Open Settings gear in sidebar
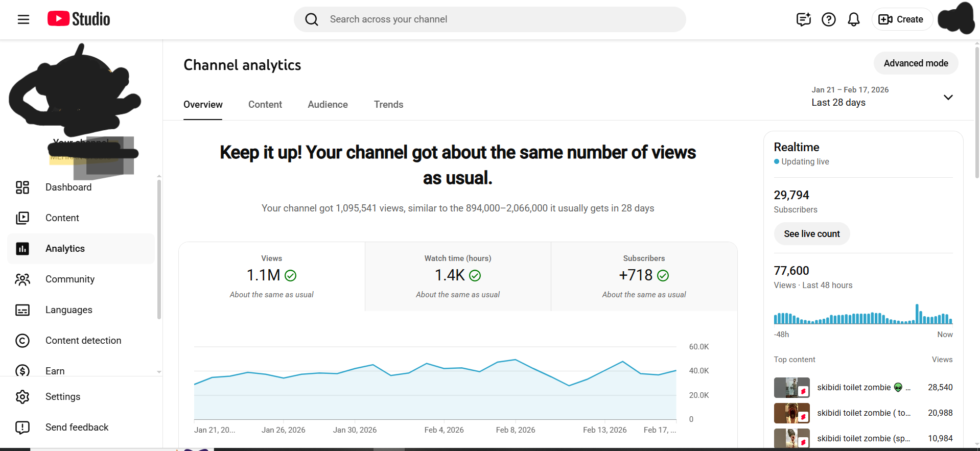This screenshot has height=451, width=980. pyautogui.click(x=22, y=397)
